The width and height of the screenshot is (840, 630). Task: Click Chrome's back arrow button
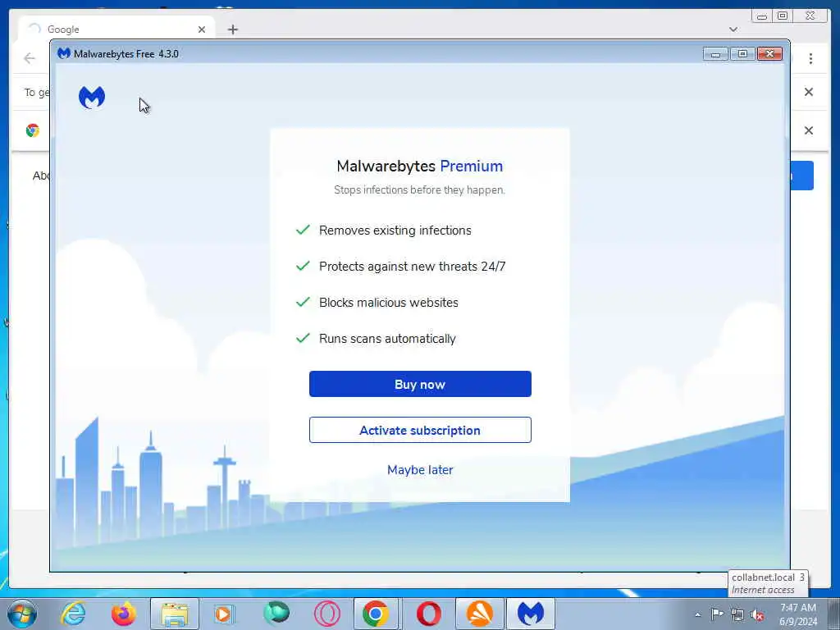(30, 58)
